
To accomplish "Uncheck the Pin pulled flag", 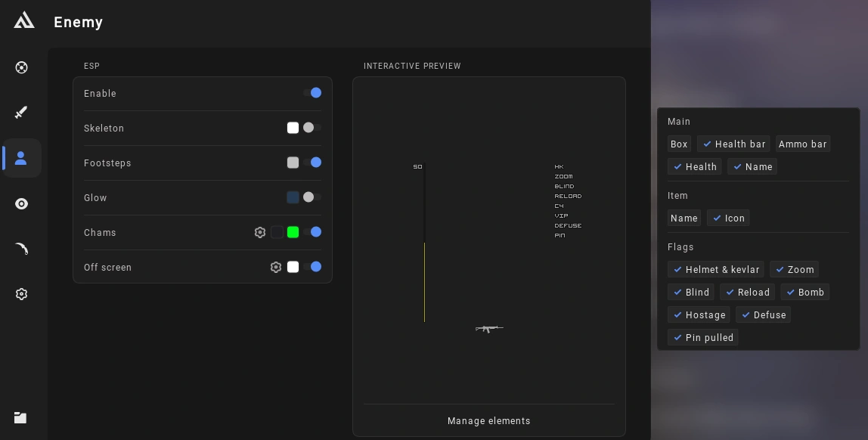I will (702, 338).
